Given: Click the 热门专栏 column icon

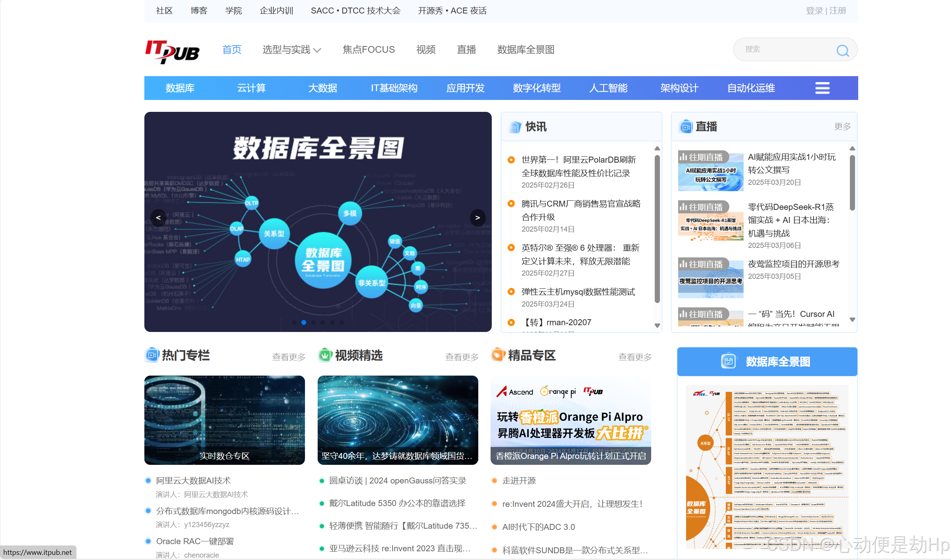Looking at the screenshot, I should [152, 355].
